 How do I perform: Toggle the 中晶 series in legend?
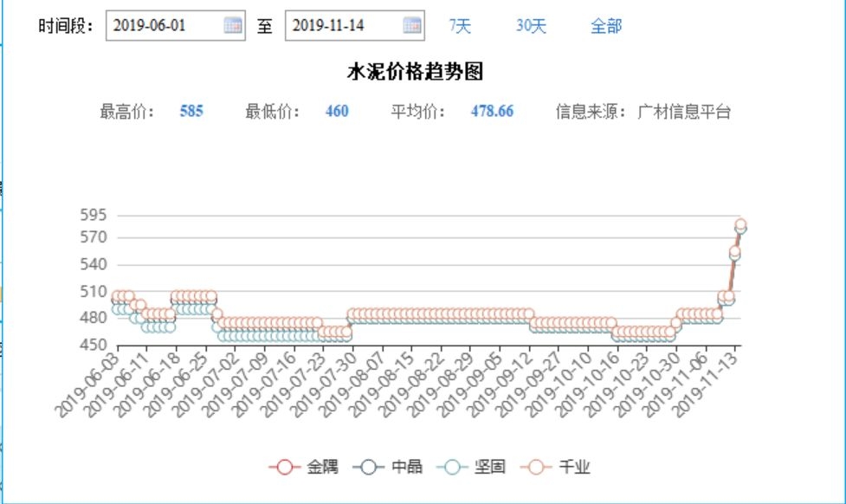point(387,466)
